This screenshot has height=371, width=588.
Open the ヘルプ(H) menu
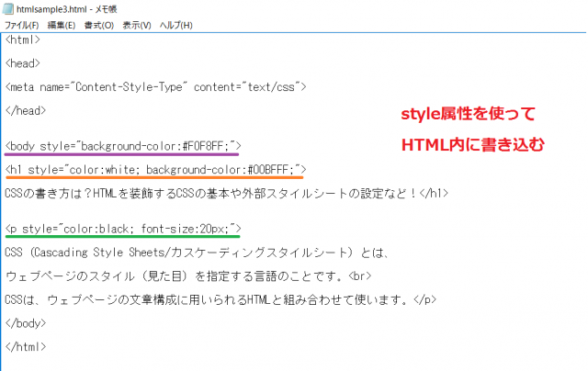point(175,26)
